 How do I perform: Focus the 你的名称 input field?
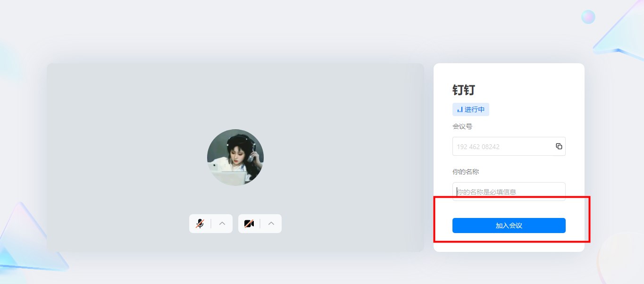click(x=509, y=192)
